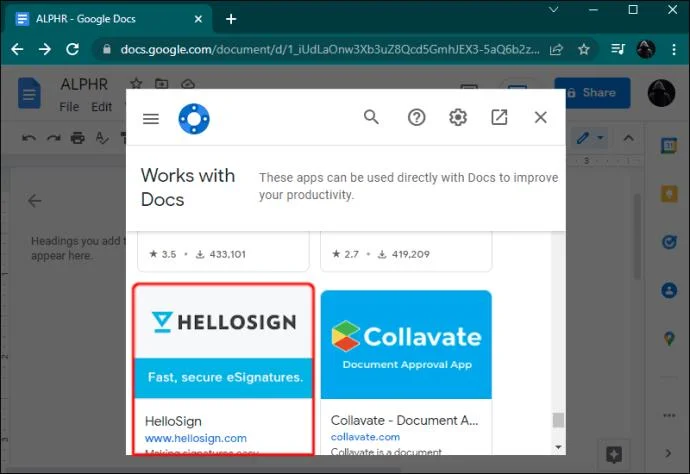Click the Google Workspace Marketplace logo

[x=194, y=119]
